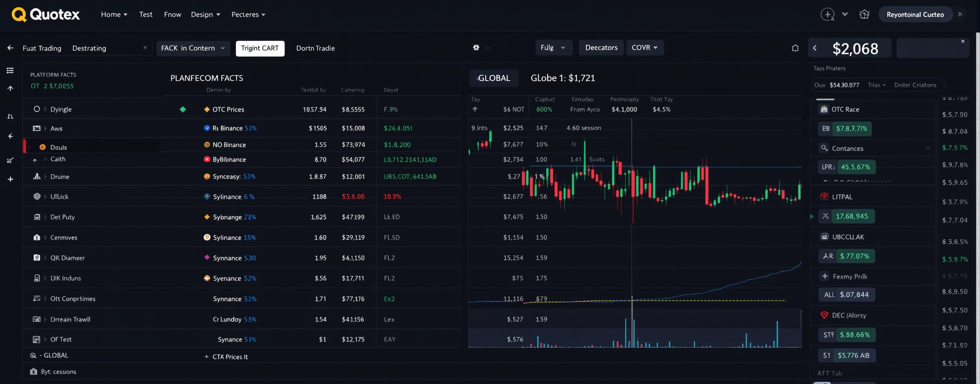Screen dimensions: 980x384
Task: Click the notification bell icon
Action: pos(795,48)
